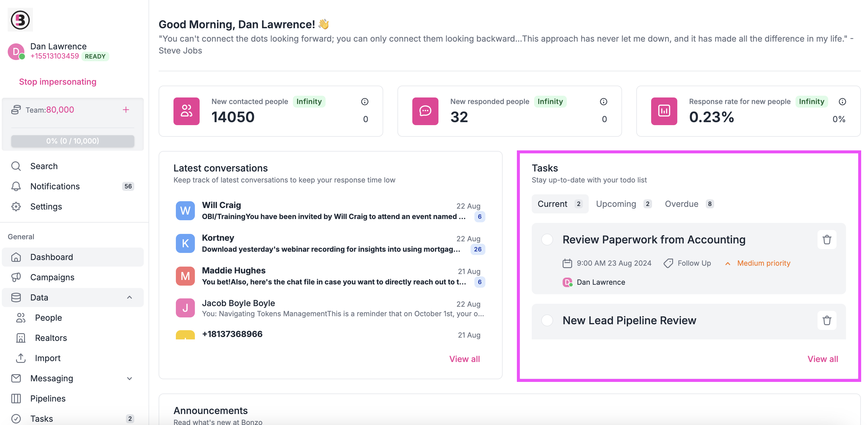This screenshot has width=868, height=425.
Task: Expand the Messaging section
Action: pyautogui.click(x=130, y=378)
